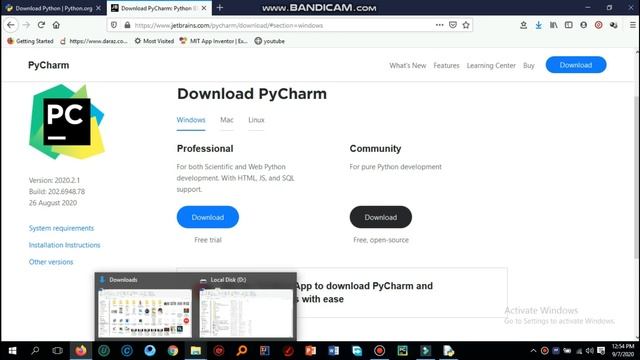Close the Download Python tab
Screen dimensions: 640x360
click(98, 8)
